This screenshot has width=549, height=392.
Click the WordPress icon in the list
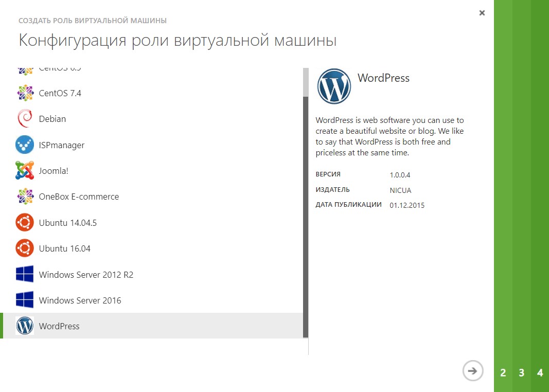[x=25, y=326]
